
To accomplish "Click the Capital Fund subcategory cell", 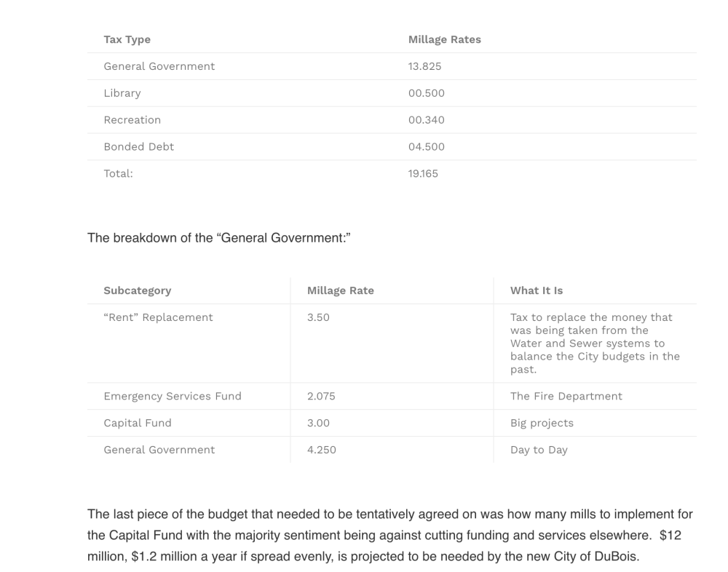I will click(138, 423).
